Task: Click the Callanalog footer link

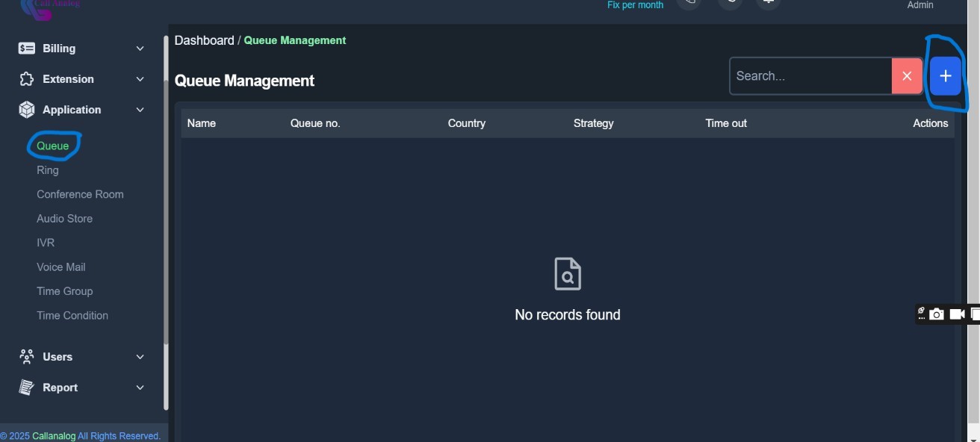Action: pyautogui.click(x=54, y=436)
